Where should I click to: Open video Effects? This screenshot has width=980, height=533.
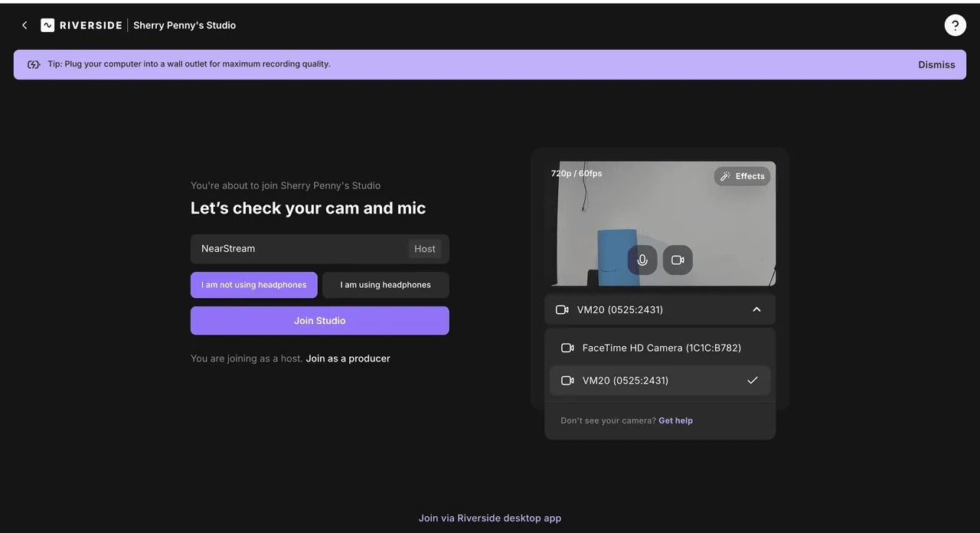point(742,176)
